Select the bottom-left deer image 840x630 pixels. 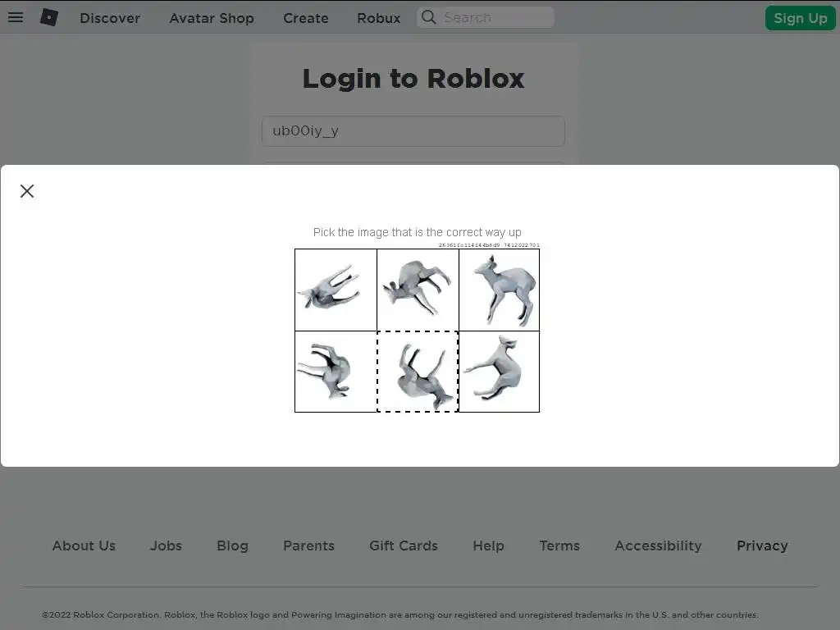click(x=336, y=372)
